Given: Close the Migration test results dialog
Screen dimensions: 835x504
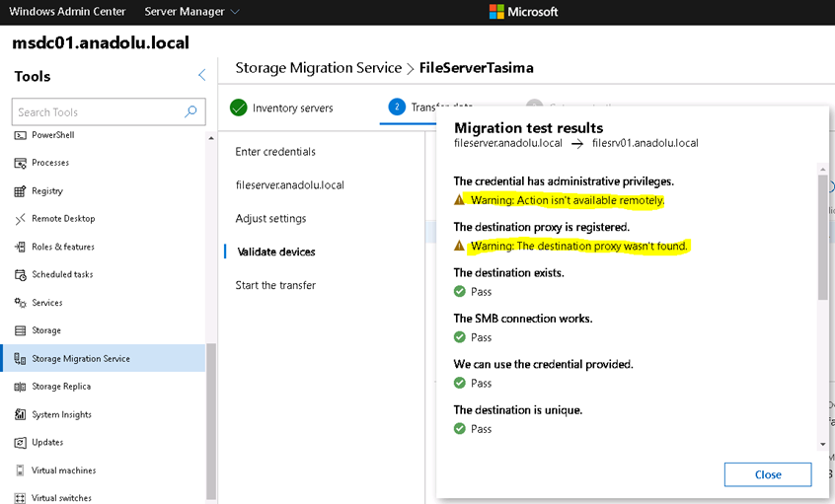Looking at the screenshot, I should (768, 474).
